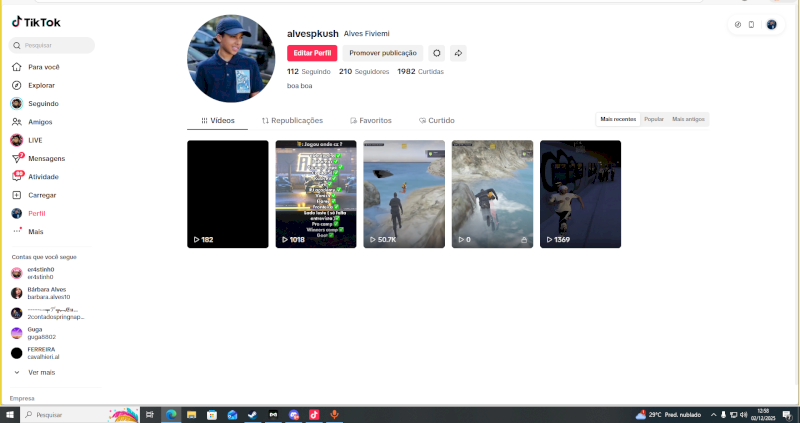Expand Ver mais followed accounts

41,372
